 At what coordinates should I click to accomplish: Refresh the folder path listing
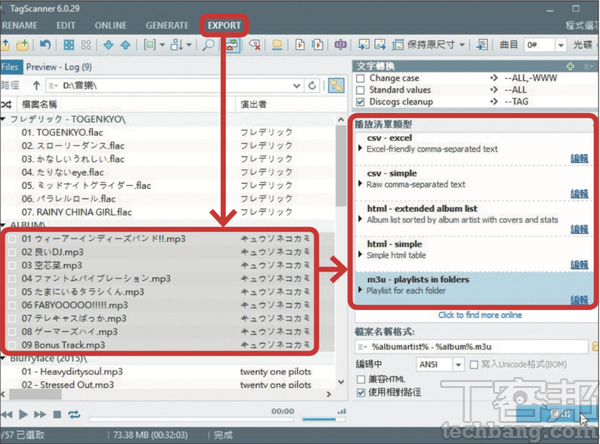pyautogui.click(x=312, y=85)
